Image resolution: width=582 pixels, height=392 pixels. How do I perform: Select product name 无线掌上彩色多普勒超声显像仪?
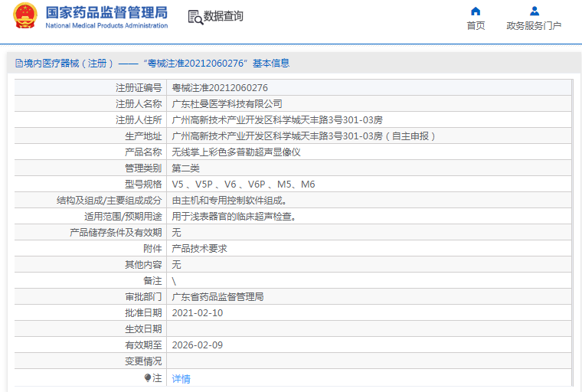click(236, 152)
